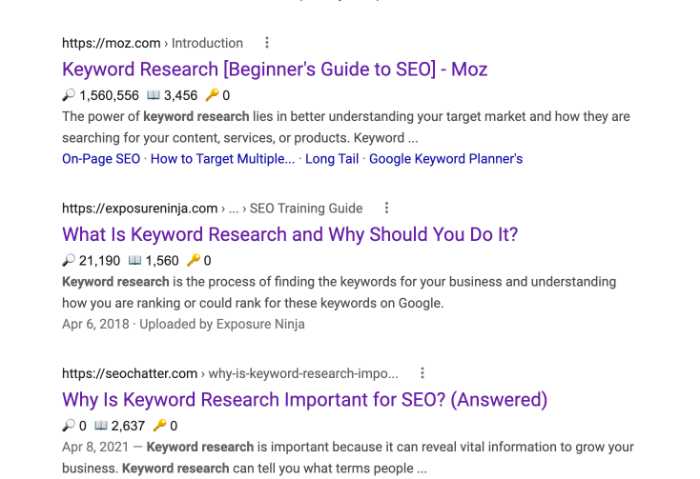Open the three-dot menu beside exposureninja.com result
This screenshot has width=700, height=479.
(386, 208)
